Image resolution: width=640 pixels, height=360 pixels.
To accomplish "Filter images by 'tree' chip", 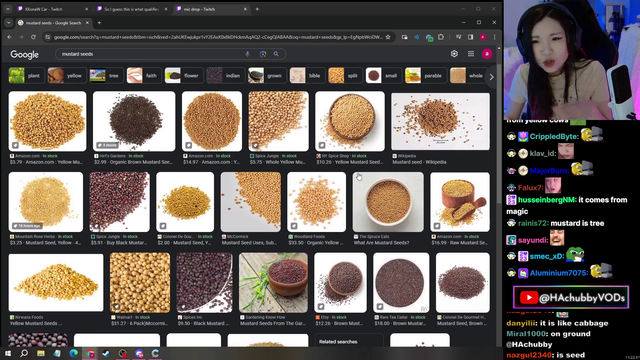I will point(105,76).
